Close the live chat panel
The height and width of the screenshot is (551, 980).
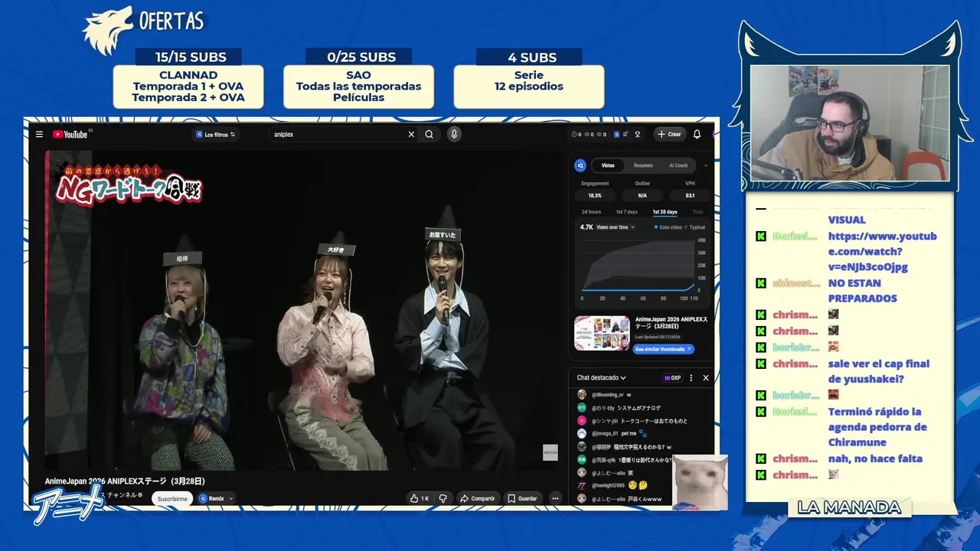[706, 377]
